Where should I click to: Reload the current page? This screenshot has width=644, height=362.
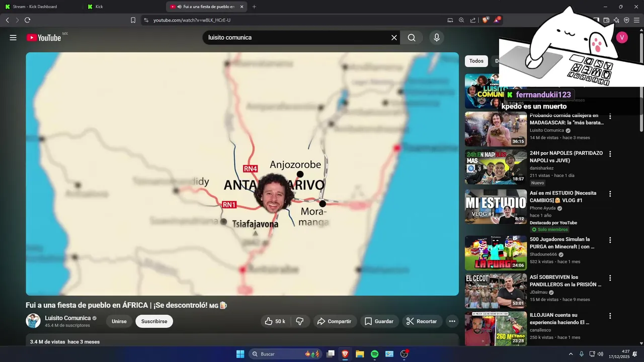(x=27, y=20)
